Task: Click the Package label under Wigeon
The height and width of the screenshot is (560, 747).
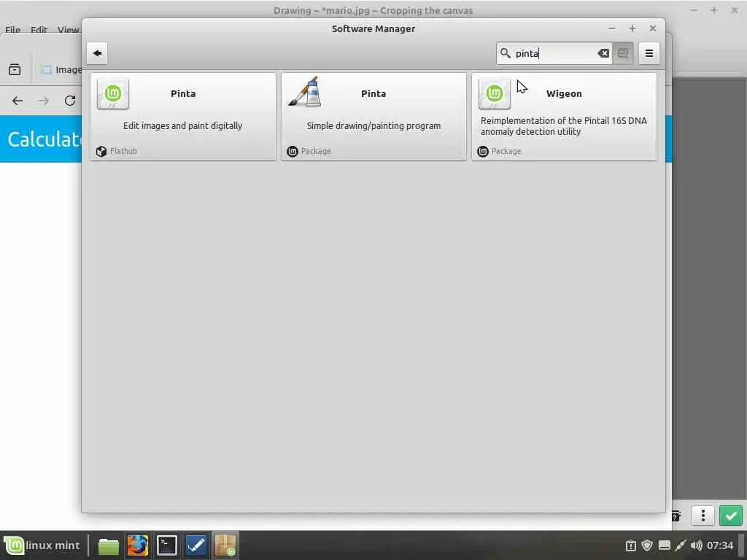Action: [506, 151]
